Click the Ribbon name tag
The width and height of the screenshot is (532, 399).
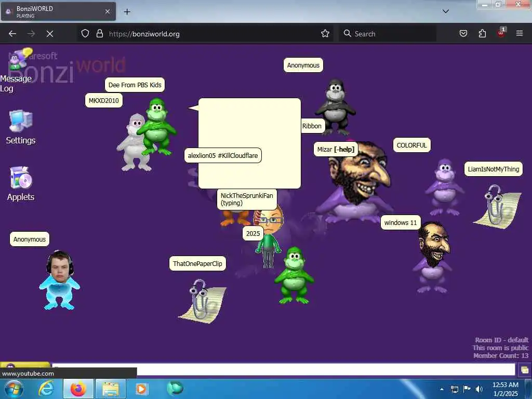[312, 126]
